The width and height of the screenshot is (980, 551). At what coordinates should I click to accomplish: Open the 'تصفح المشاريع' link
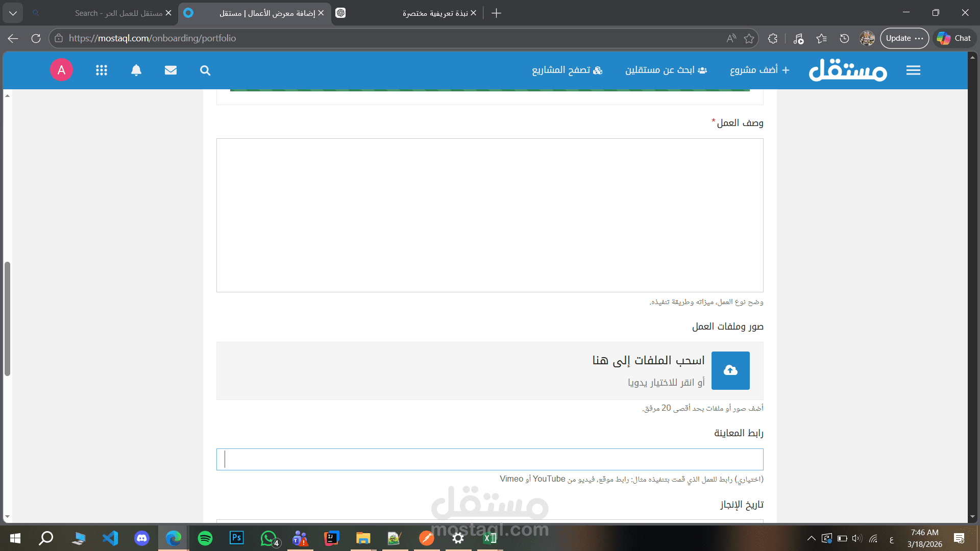coord(567,70)
